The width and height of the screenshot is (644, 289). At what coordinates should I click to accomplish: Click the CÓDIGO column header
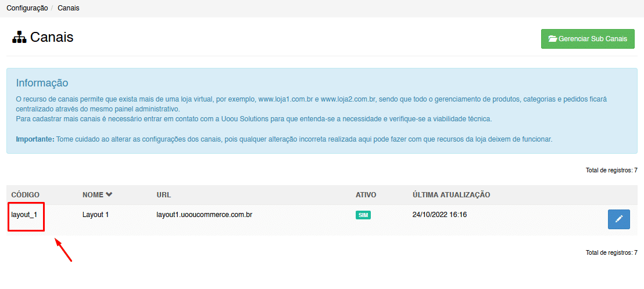pyautogui.click(x=25, y=195)
